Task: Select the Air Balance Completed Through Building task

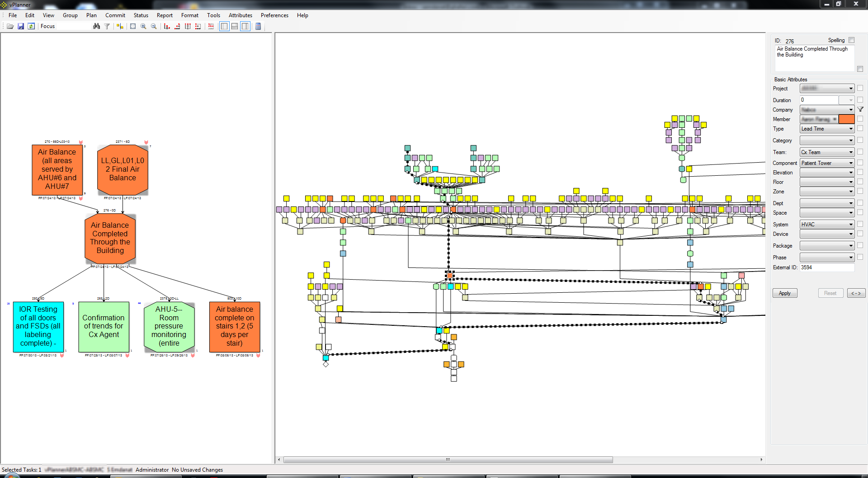Action: click(x=110, y=238)
